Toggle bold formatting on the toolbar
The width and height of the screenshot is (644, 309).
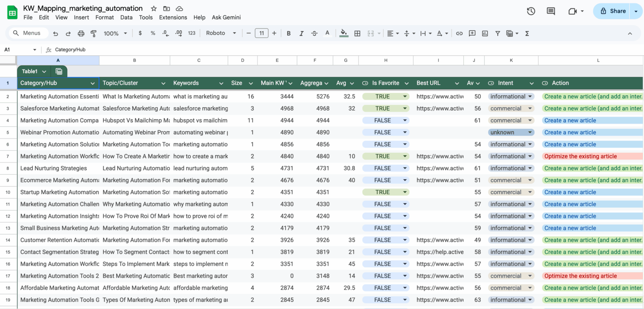pos(288,33)
